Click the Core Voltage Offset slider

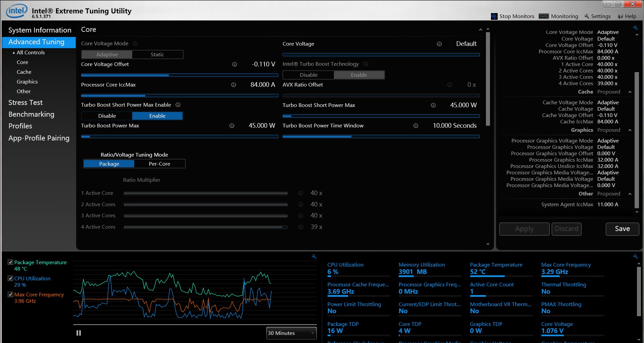click(180, 75)
